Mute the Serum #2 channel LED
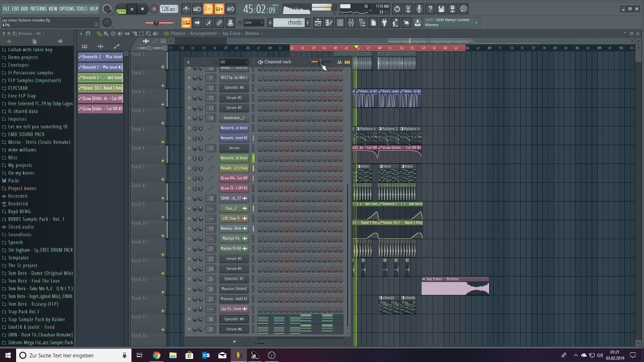The image size is (644, 362). click(x=189, y=98)
